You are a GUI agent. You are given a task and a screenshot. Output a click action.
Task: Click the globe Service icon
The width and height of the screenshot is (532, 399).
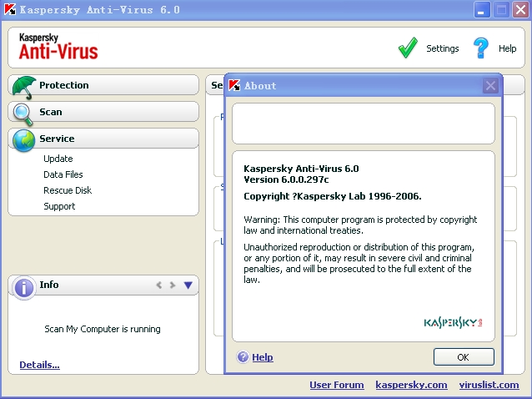(x=23, y=140)
